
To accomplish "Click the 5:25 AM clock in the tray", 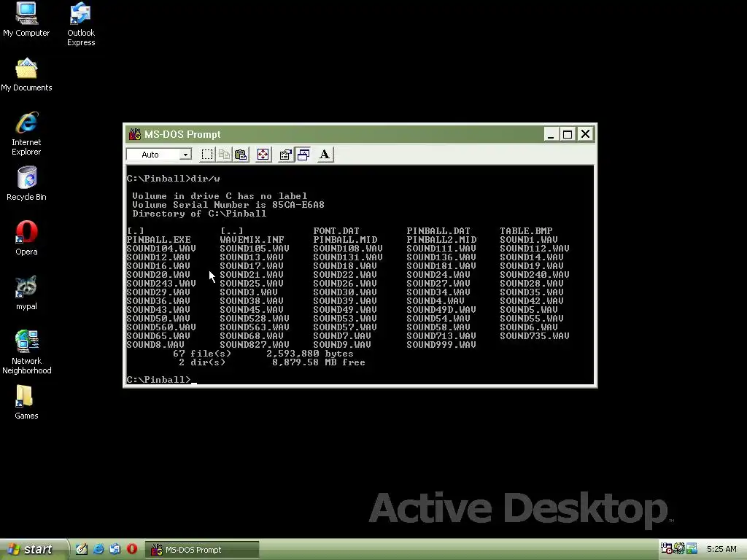I will [721, 549].
